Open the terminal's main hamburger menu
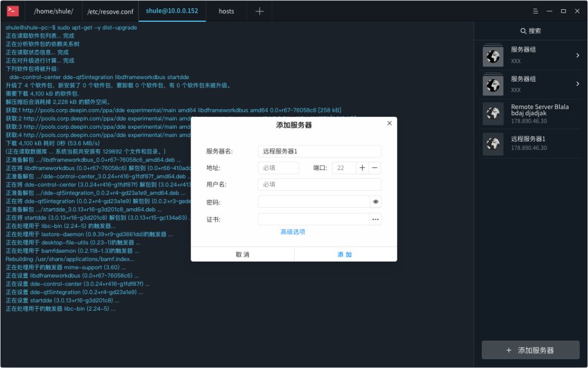Viewport: 588px width, 368px height. coord(536,10)
